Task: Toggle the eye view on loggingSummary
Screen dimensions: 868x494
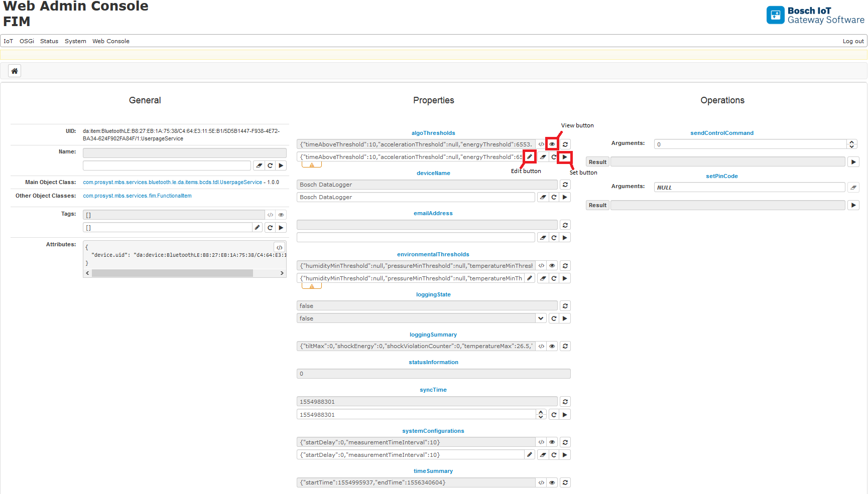Action: pos(552,346)
